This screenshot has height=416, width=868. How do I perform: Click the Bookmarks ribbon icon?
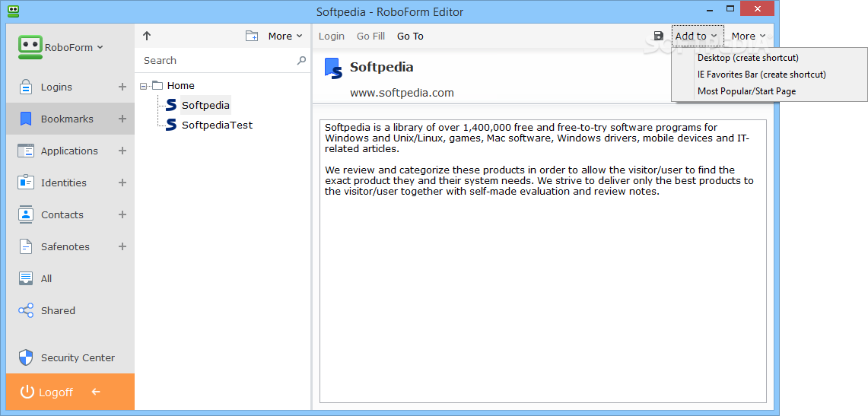click(x=25, y=119)
